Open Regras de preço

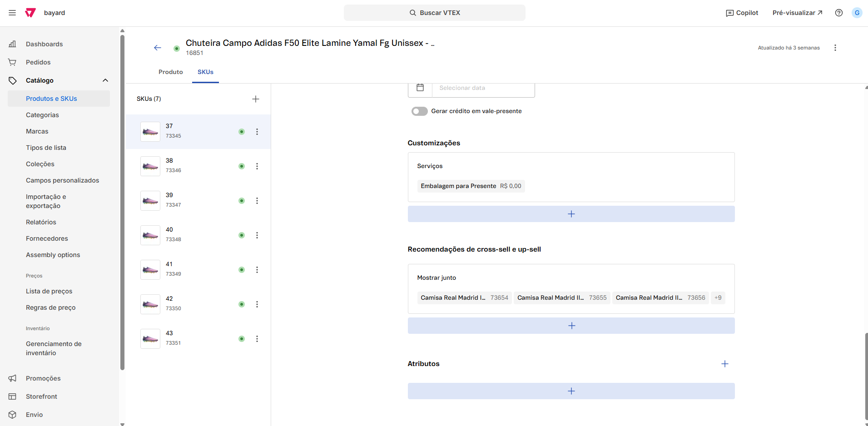51,307
